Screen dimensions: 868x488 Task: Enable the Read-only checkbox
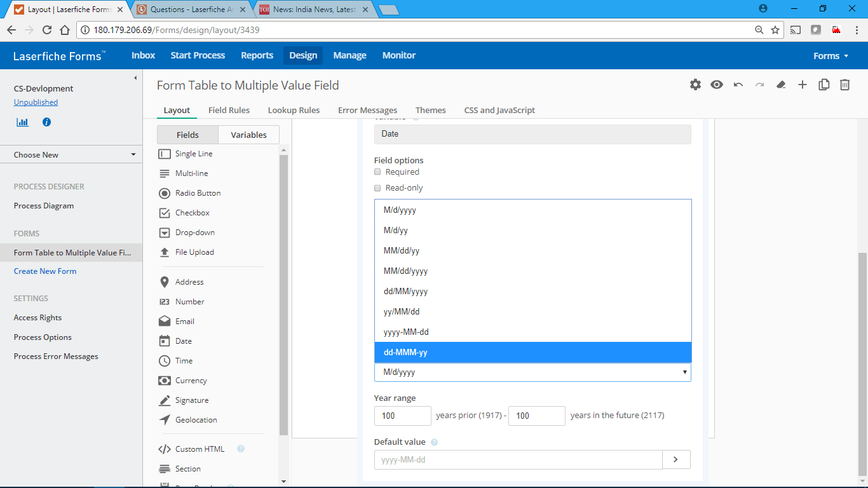click(377, 188)
